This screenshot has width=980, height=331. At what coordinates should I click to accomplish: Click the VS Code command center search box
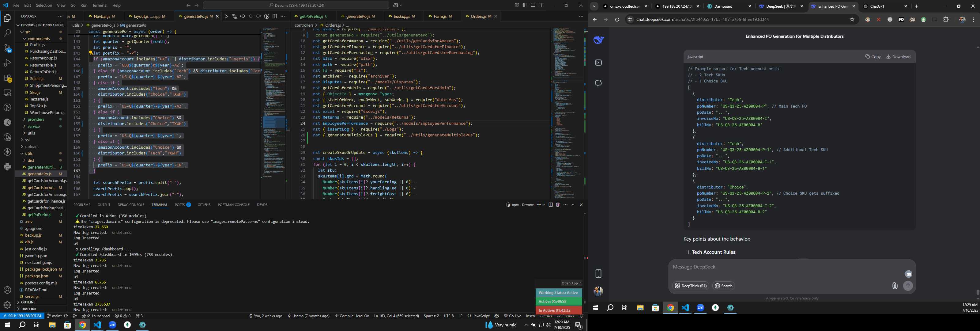click(x=296, y=5)
